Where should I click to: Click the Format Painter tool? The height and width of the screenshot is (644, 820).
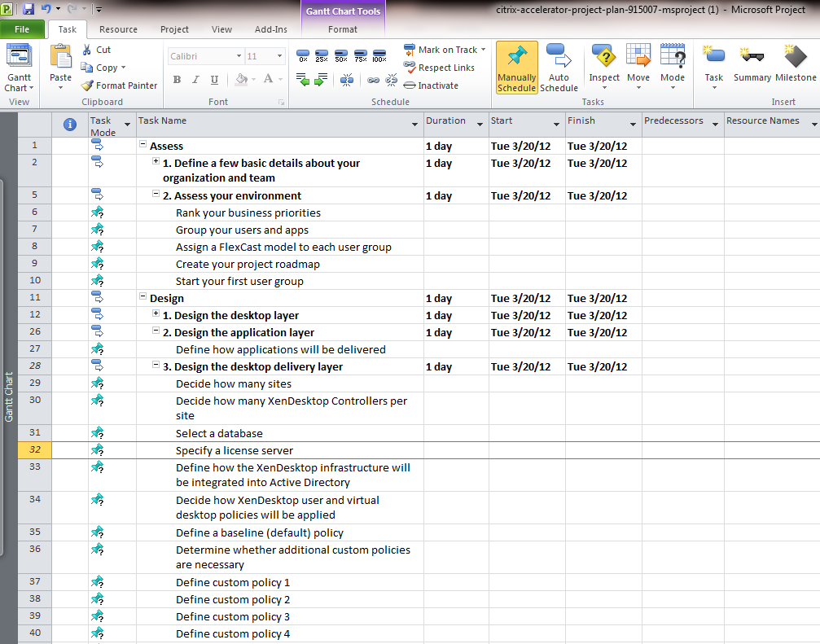pyautogui.click(x=119, y=85)
